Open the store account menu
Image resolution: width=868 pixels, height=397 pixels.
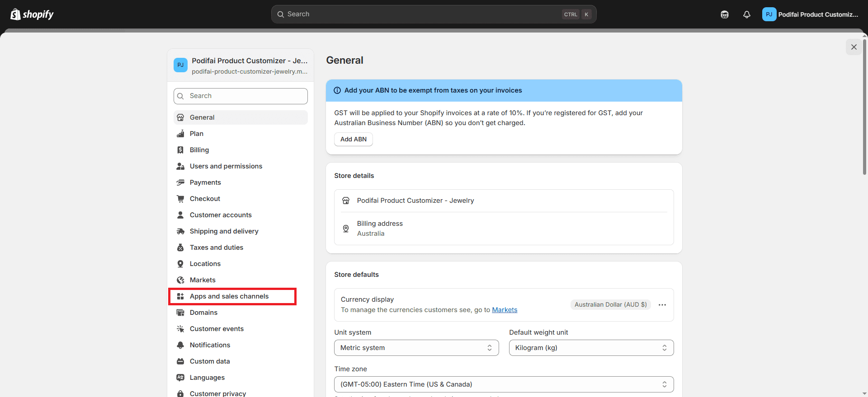811,14
